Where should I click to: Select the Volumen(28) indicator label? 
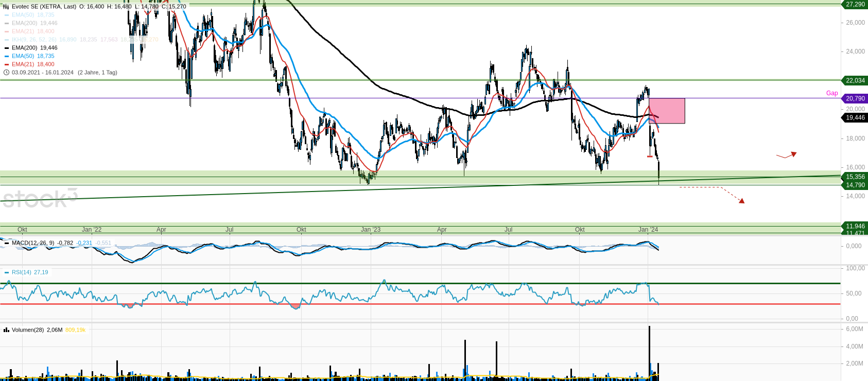coord(28,330)
